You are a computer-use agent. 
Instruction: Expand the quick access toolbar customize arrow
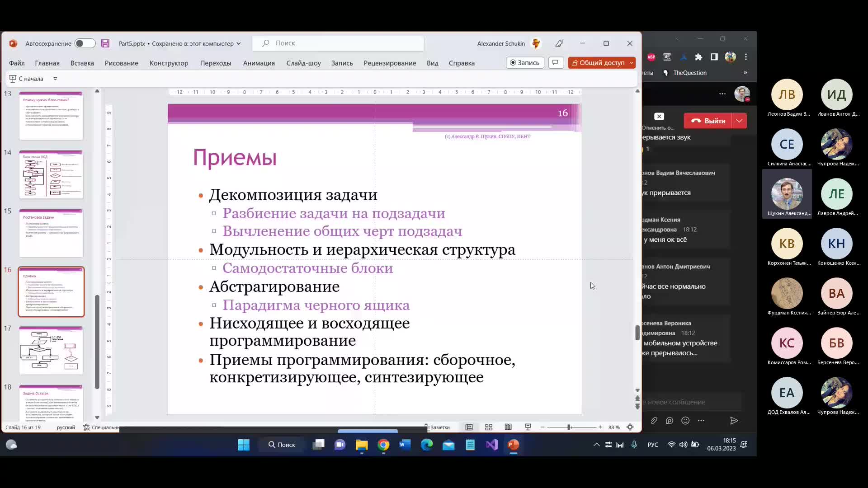pos(55,79)
